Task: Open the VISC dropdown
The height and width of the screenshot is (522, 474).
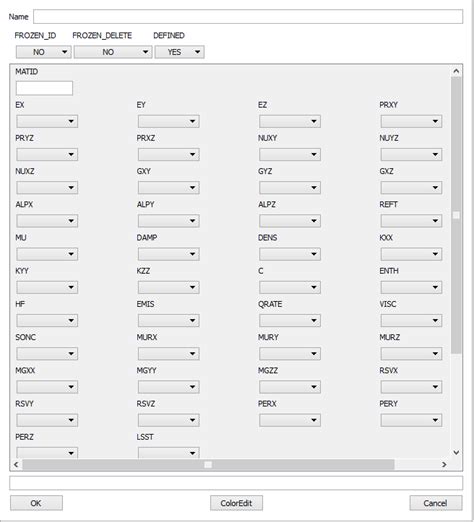Action: click(x=411, y=320)
